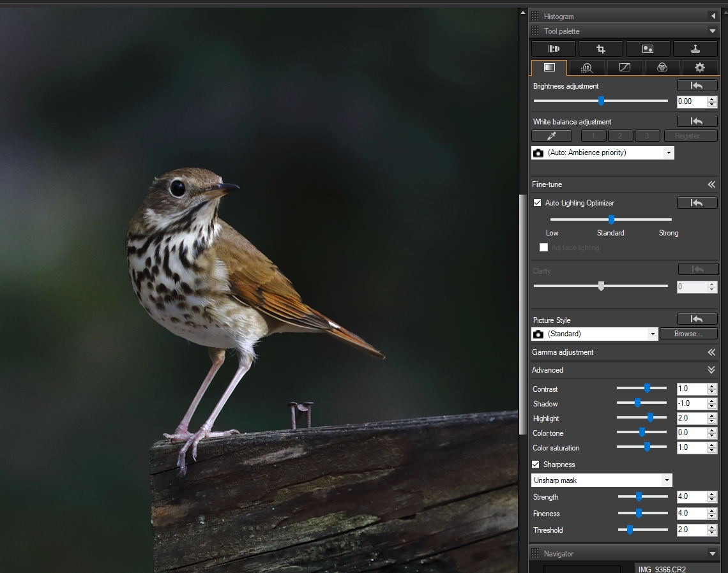Open the Unsharp mask dropdown
The height and width of the screenshot is (573, 728).
pos(667,480)
